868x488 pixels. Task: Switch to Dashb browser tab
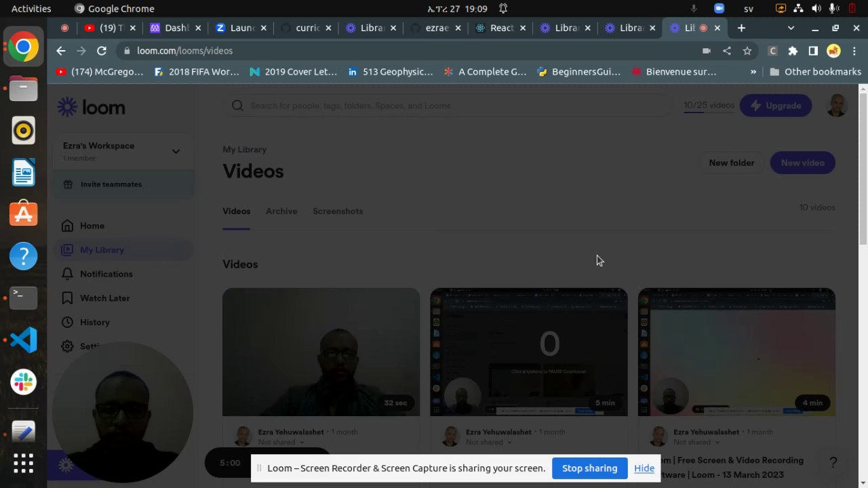[x=176, y=28]
